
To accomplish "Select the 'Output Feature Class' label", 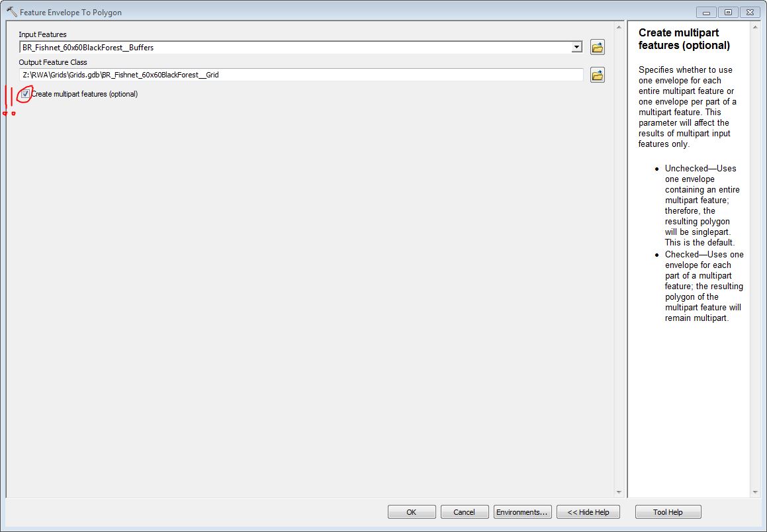I will coord(53,62).
